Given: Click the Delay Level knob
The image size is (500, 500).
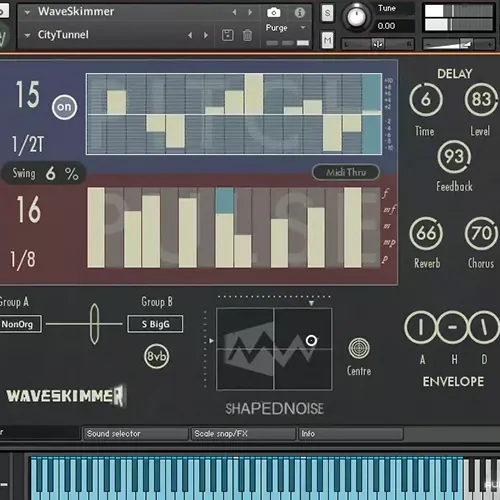Looking at the screenshot, I should point(481,100).
